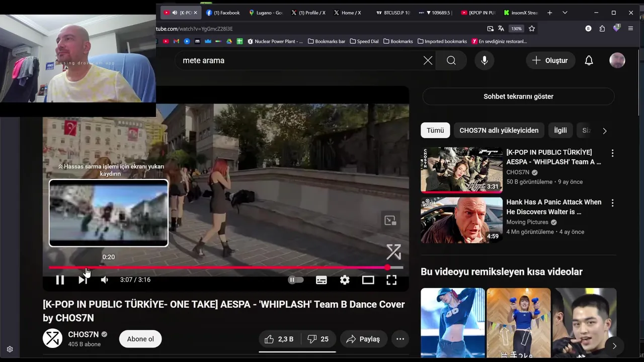Select the 'İlgili' filter chip

click(x=560, y=130)
